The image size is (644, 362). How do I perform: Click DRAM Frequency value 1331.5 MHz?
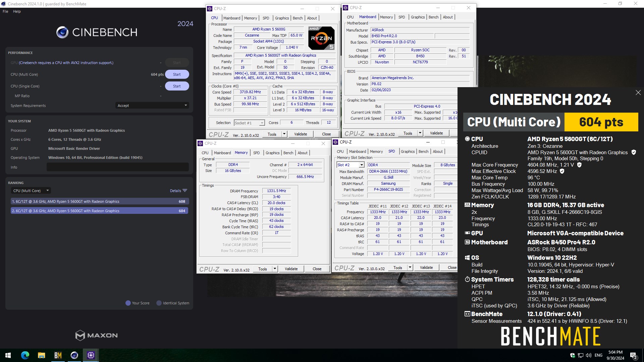click(276, 191)
